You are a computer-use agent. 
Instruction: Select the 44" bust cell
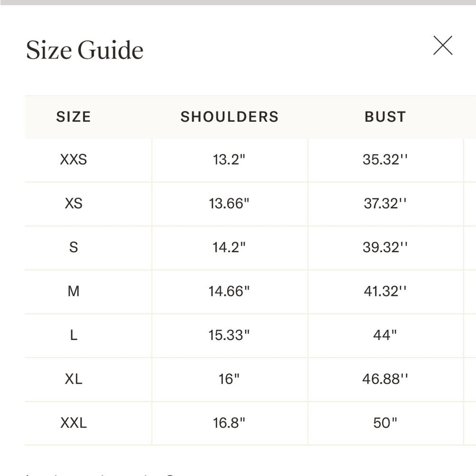coord(385,335)
